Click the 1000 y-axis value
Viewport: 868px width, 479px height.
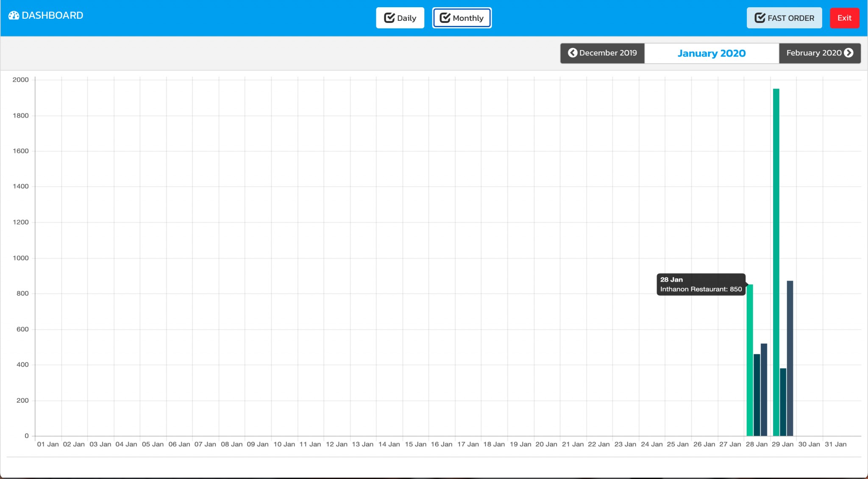point(21,258)
